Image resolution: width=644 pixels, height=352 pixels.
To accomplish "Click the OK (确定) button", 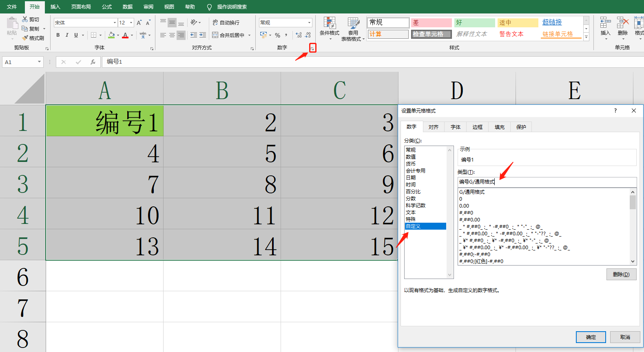I will pos(591,337).
